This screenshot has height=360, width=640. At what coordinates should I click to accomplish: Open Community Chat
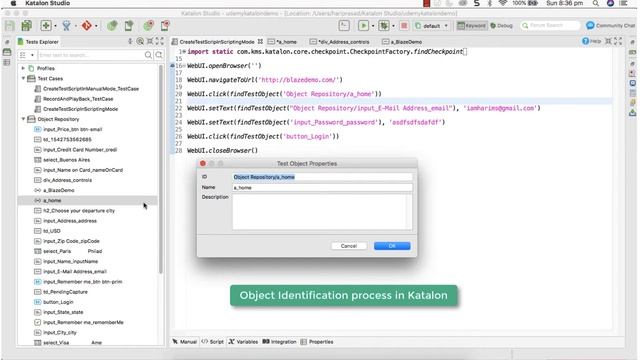610,26
